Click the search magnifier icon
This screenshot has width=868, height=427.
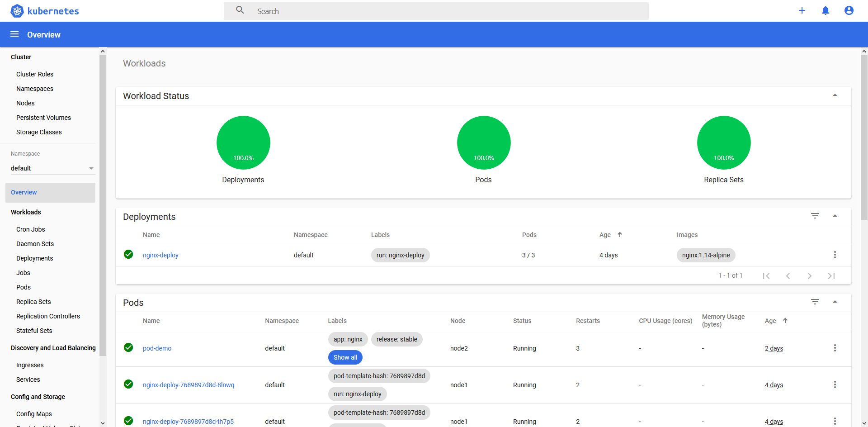click(x=240, y=10)
